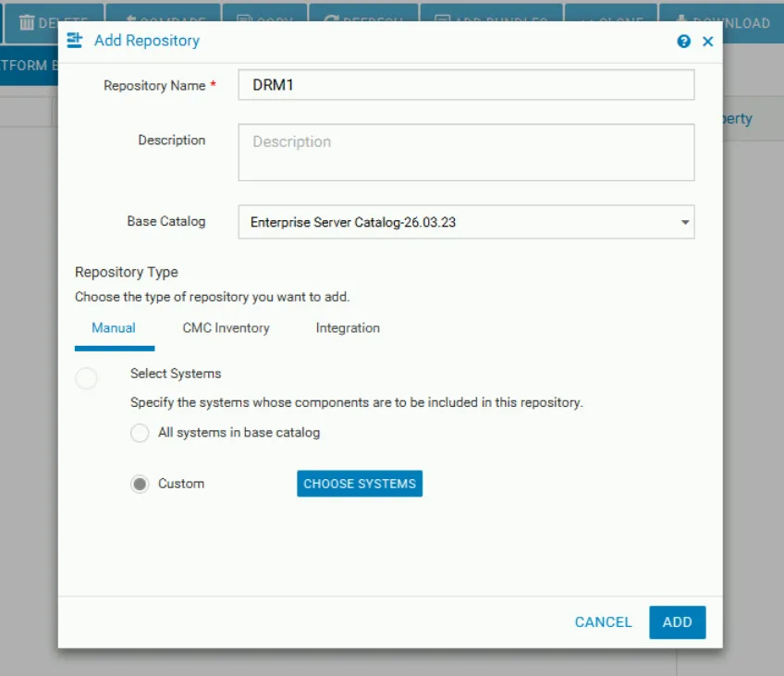This screenshot has height=676, width=784.
Task: Click the Compare toolbar button
Action: point(163,22)
